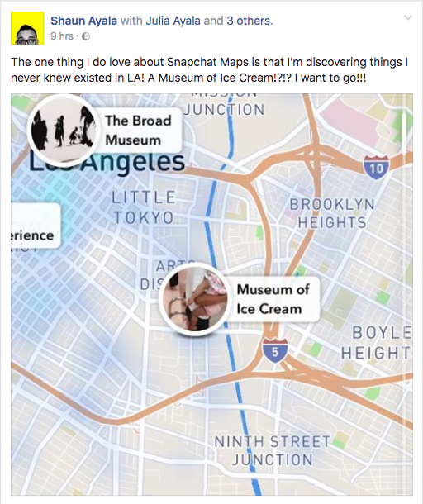Open the 9 hrs timestamp link
Viewport: 423px width, 504px height.
(62, 36)
